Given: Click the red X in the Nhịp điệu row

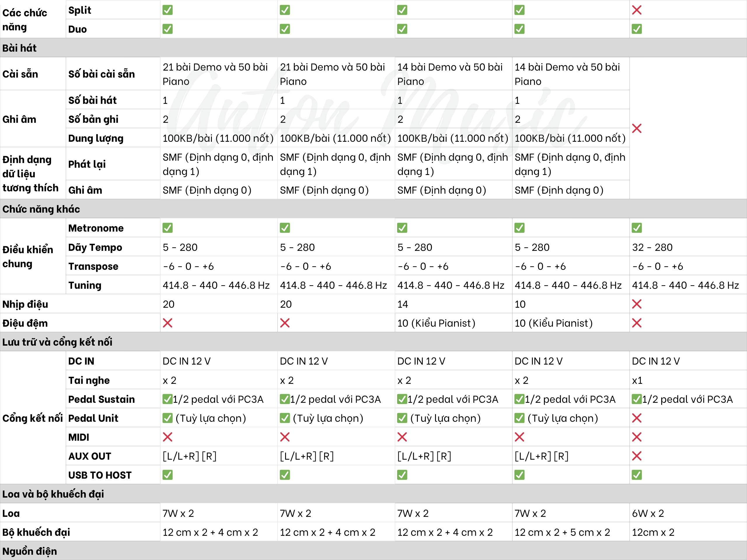Looking at the screenshot, I should [637, 304].
